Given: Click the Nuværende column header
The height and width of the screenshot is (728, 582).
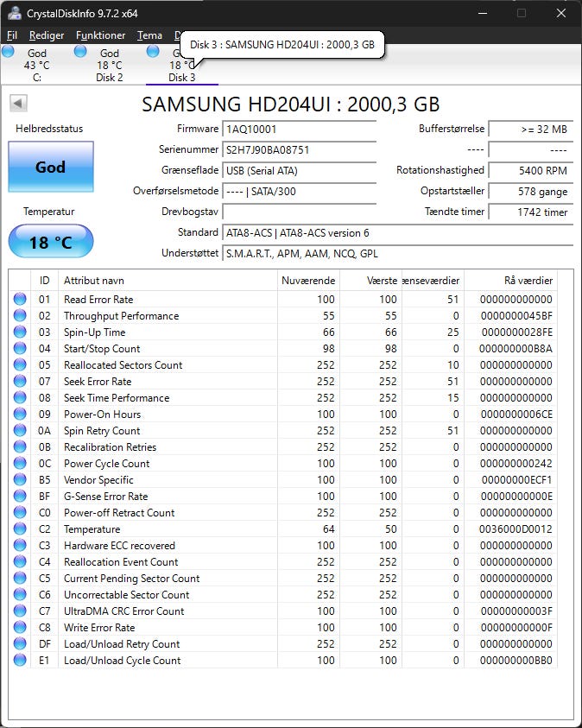Looking at the screenshot, I should (x=308, y=281).
